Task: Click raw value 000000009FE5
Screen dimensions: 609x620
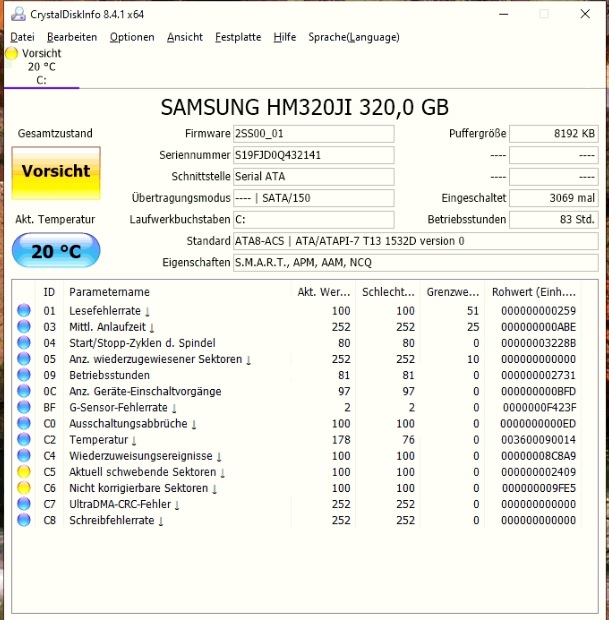Action: click(539, 488)
